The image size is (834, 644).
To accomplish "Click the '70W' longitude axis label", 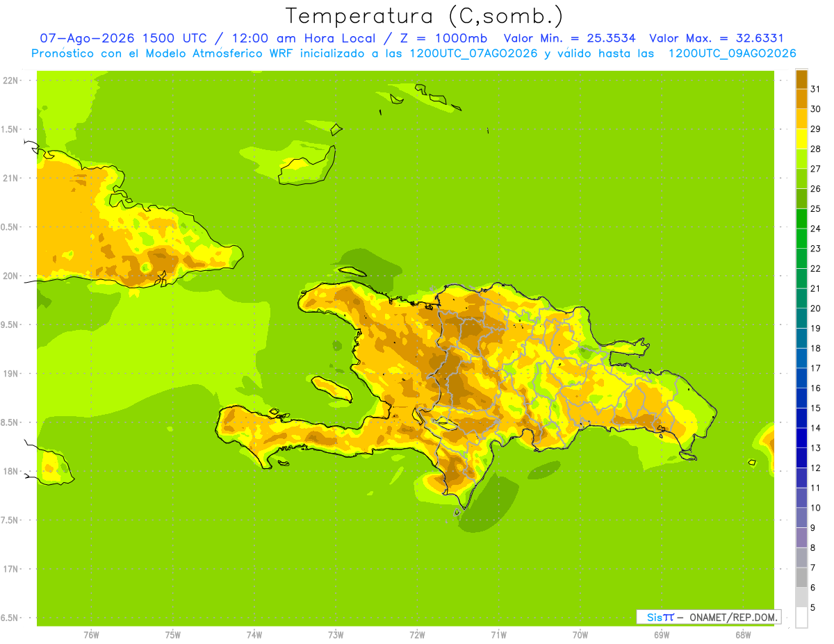I will pyautogui.click(x=580, y=635).
